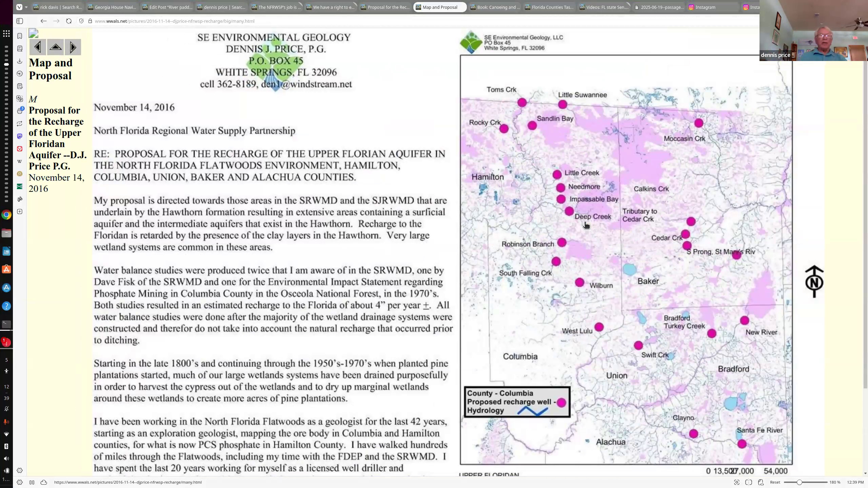Open the Bluetooth system indicator

6,446
